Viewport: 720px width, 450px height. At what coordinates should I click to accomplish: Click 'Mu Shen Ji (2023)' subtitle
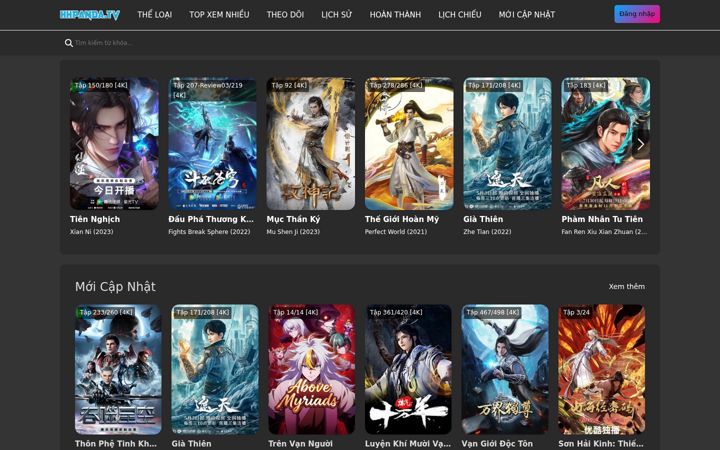(x=293, y=232)
